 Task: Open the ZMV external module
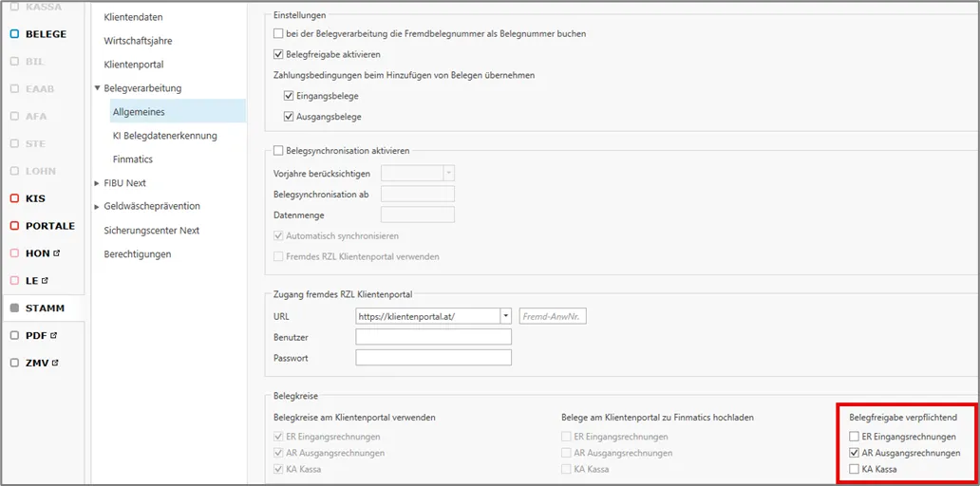pyautogui.click(x=35, y=363)
